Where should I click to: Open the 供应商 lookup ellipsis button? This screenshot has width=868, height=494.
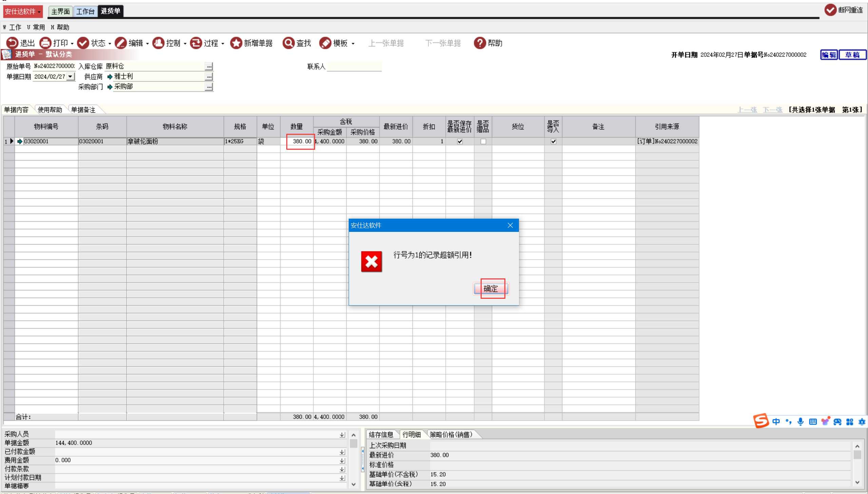tap(209, 77)
